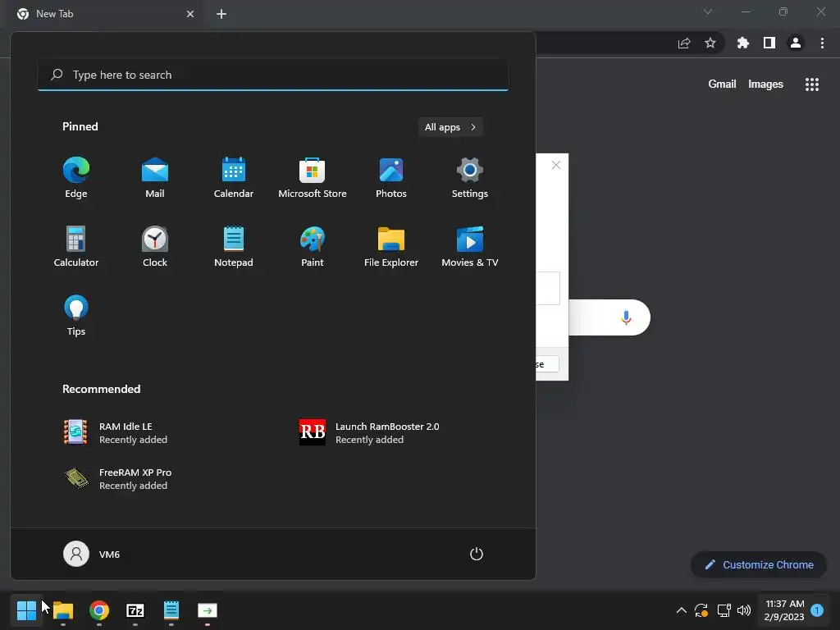Open the Google apps grid
This screenshot has width=840, height=630.
pyautogui.click(x=812, y=84)
